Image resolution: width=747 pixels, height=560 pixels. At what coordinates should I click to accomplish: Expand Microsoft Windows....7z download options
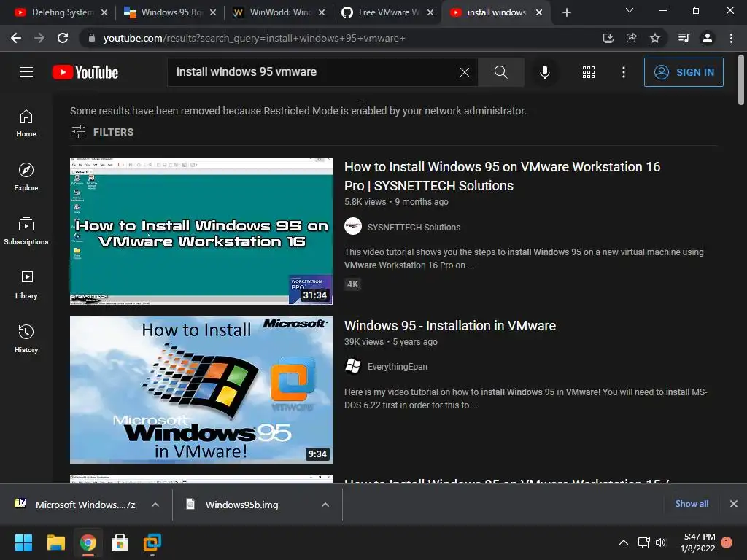tap(155, 505)
